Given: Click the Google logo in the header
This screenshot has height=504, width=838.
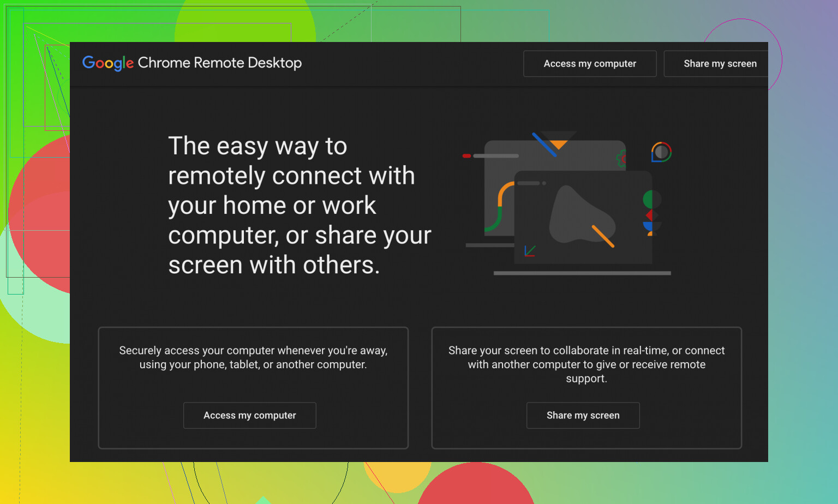Looking at the screenshot, I should 107,63.
